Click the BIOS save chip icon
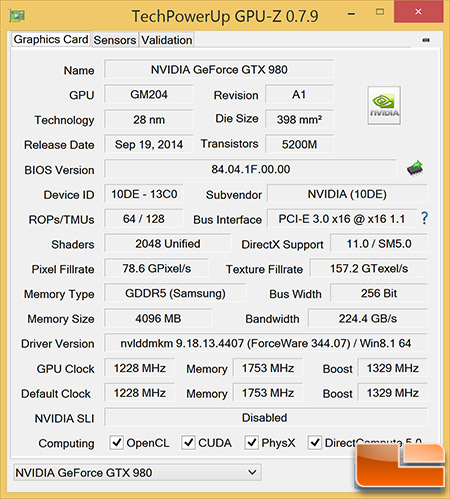 click(x=415, y=168)
